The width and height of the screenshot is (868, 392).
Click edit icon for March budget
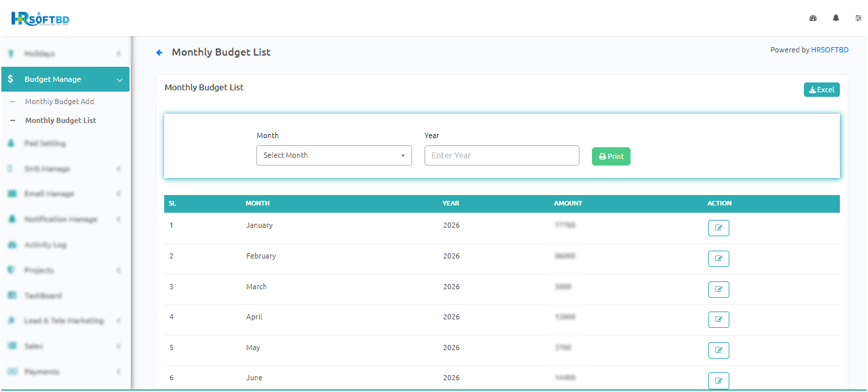(x=718, y=289)
